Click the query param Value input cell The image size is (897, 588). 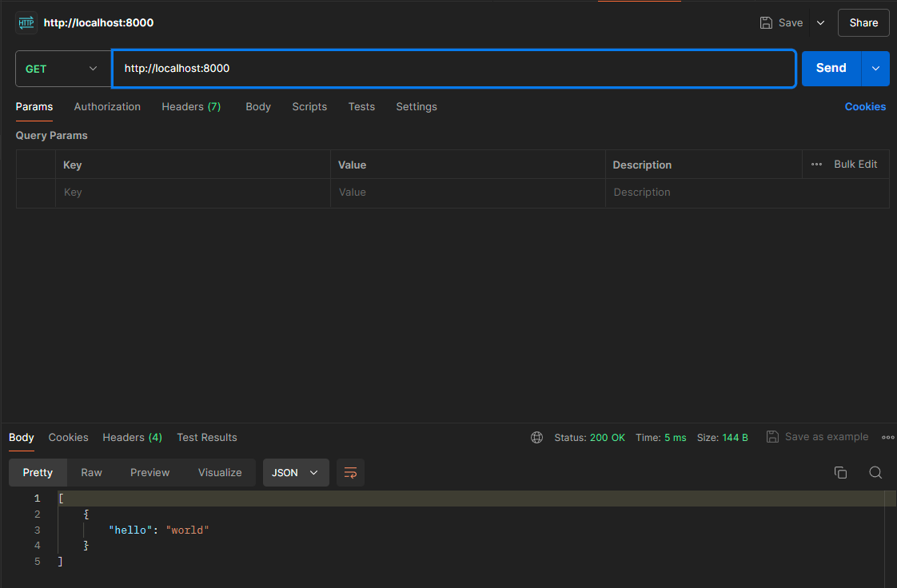(468, 193)
